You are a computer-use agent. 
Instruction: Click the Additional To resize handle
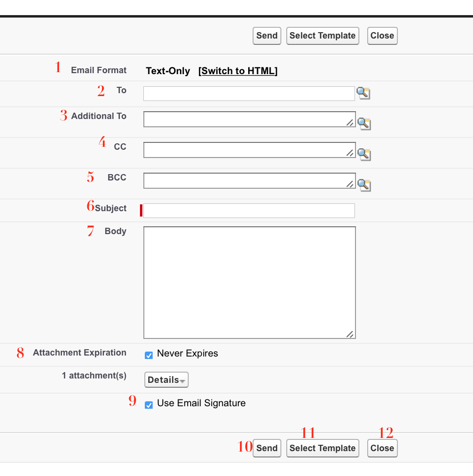click(350, 122)
